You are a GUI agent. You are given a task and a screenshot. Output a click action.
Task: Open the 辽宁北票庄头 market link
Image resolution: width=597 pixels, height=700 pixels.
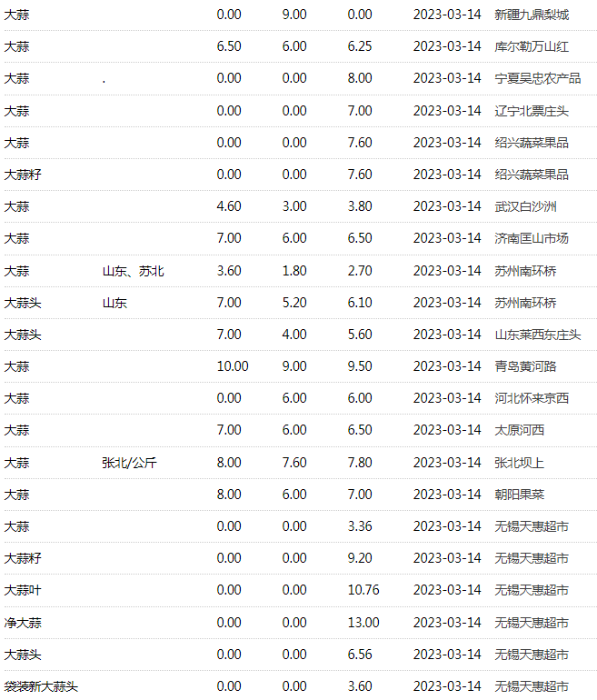coord(532,111)
